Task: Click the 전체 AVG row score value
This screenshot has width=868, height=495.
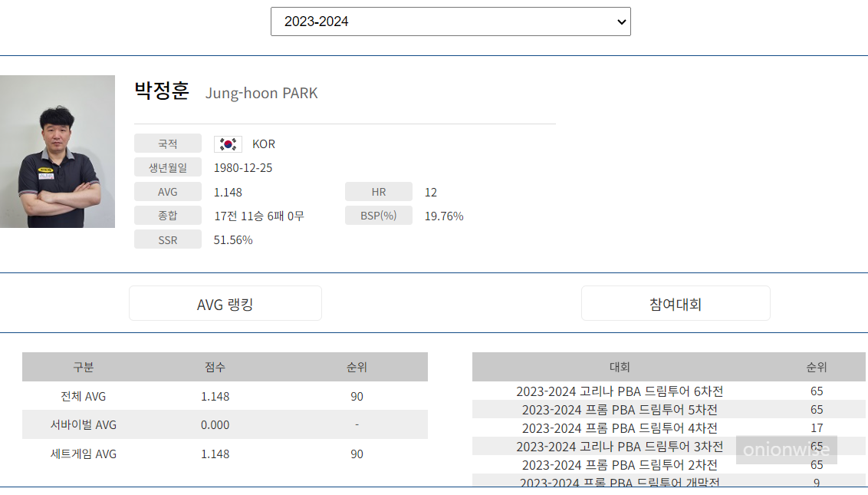Action: point(215,396)
